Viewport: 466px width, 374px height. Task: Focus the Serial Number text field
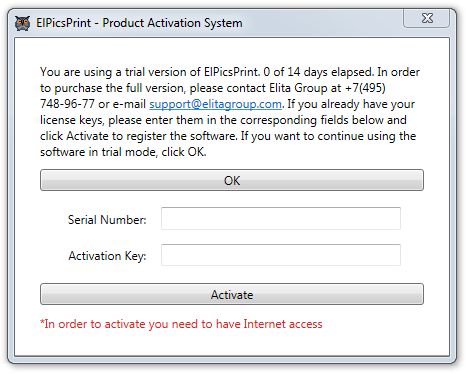281,219
